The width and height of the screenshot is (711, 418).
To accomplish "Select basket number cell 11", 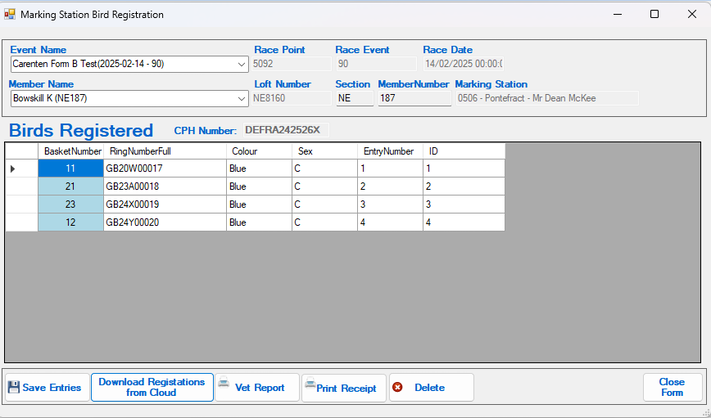I will [71, 169].
